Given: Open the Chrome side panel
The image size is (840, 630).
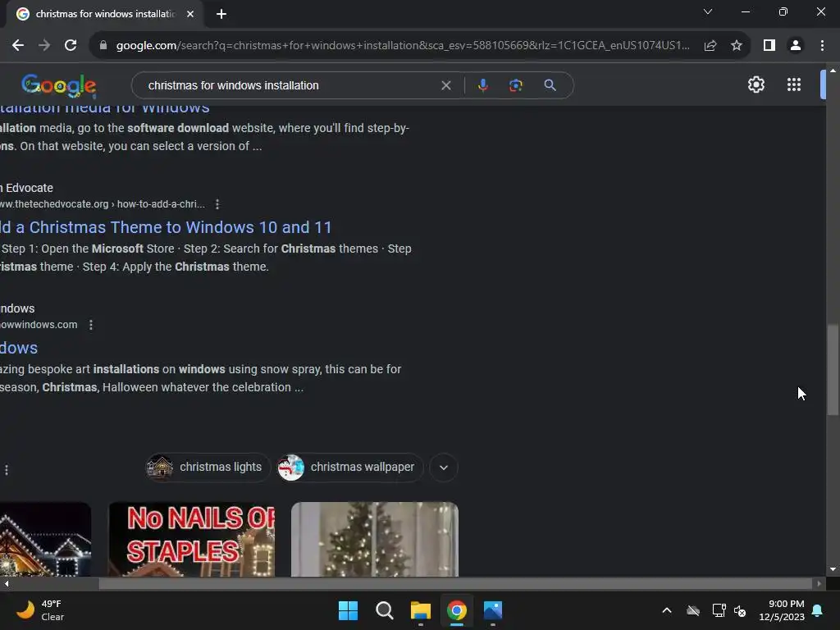Looking at the screenshot, I should [x=769, y=46].
